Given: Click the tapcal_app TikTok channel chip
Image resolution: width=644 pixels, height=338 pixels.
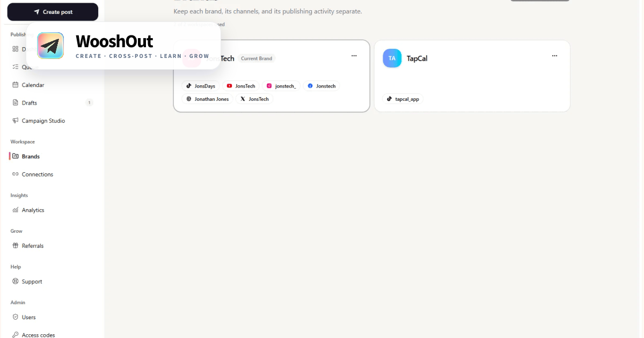Looking at the screenshot, I should tap(403, 99).
